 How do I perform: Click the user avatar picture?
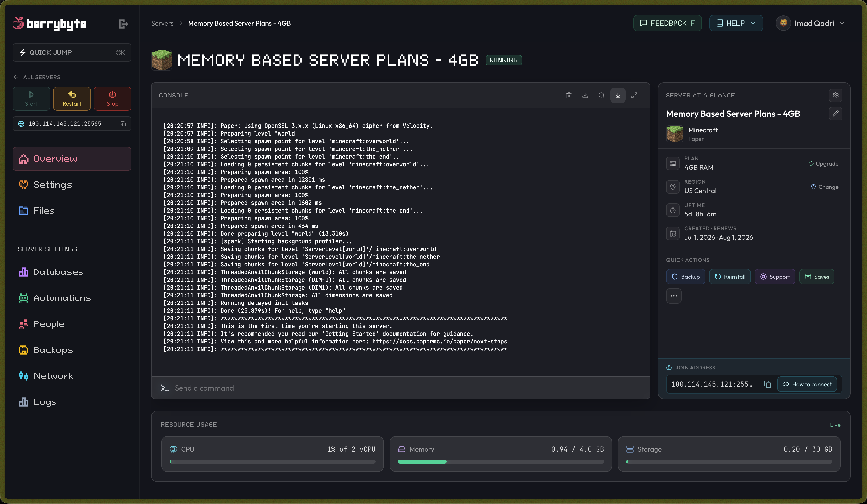coord(783,23)
